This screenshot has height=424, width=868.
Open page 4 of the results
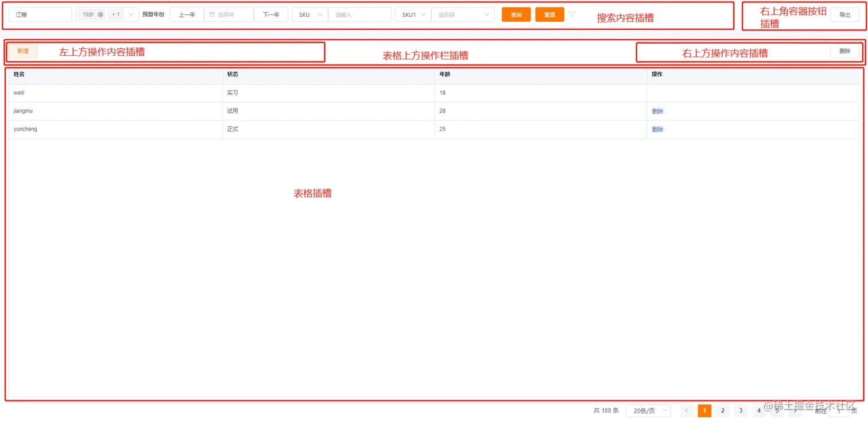pos(759,411)
